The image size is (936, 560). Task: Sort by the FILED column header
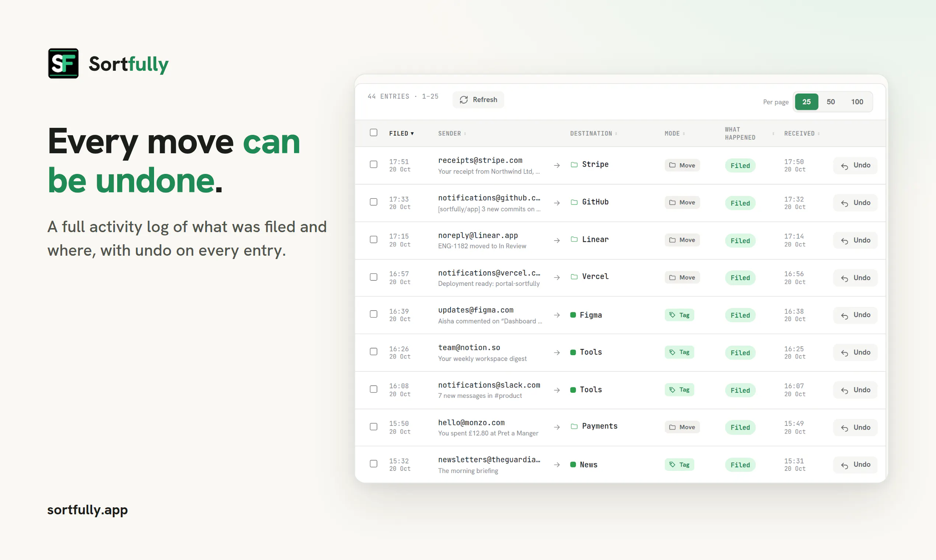click(x=401, y=133)
